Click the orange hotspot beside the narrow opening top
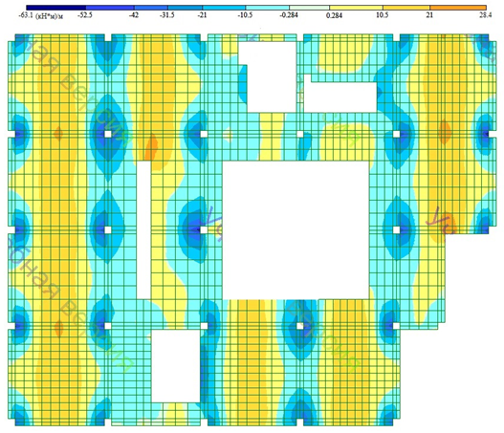Viewport: 504px width, 433px height. coord(151,148)
